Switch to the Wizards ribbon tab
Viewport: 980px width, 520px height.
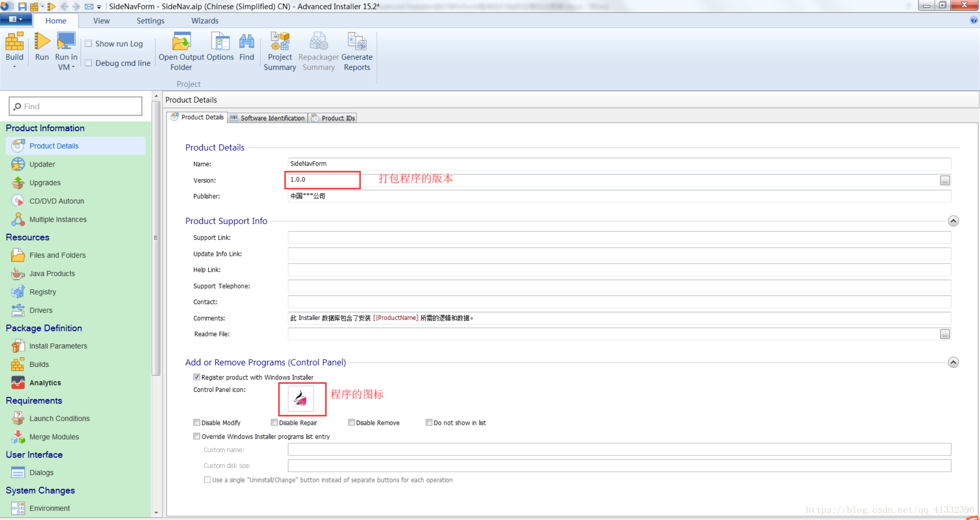click(x=205, y=21)
